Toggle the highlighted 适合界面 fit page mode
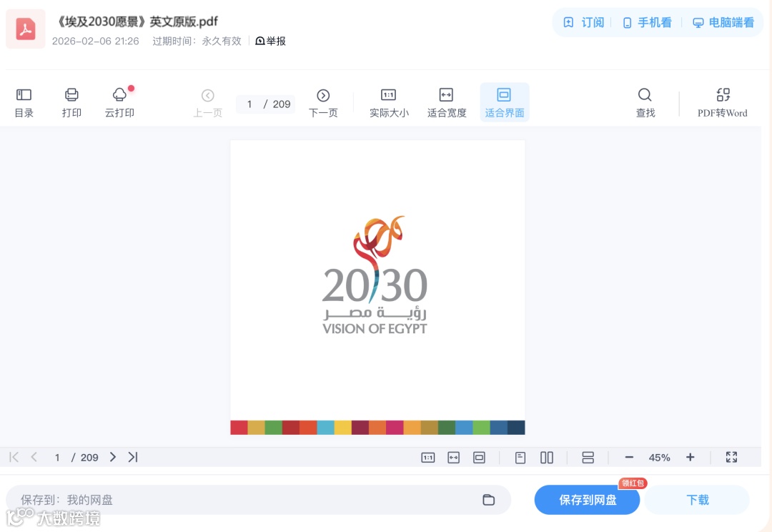This screenshot has height=532, width=772. 504,102
